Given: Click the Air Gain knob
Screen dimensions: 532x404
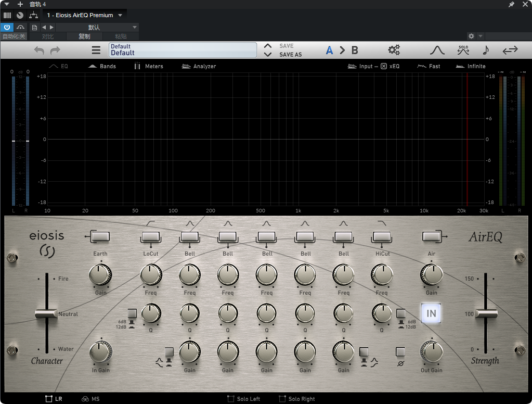Looking at the screenshot, I should click(432, 274).
